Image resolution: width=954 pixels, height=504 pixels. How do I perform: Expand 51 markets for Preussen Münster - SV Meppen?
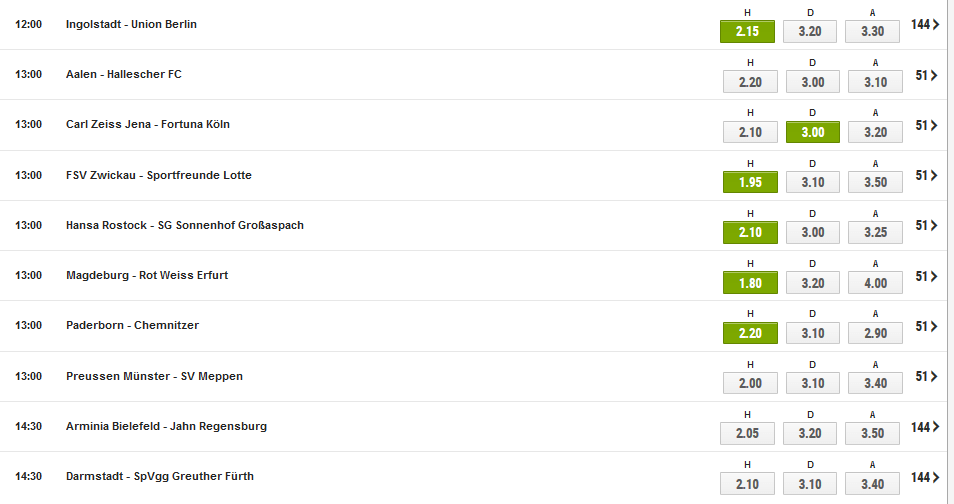coord(926,377)
